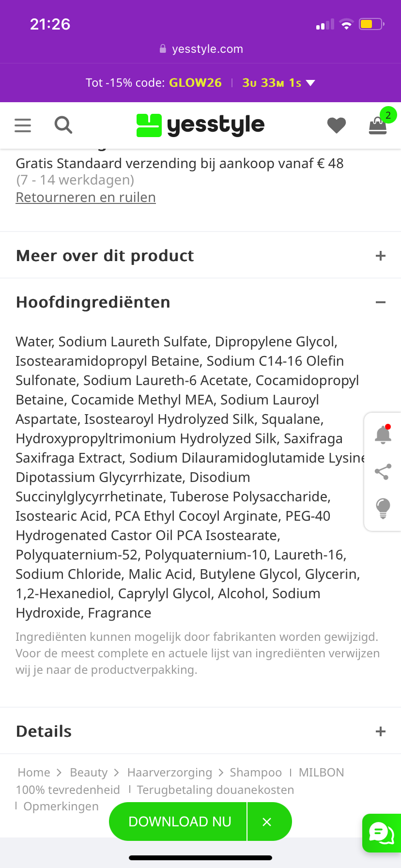Image resolution: width=401 pixels, height=868 pixels.
Task: Open the live chat bubble
Action: pyautogui.click(x=382, y=833)
